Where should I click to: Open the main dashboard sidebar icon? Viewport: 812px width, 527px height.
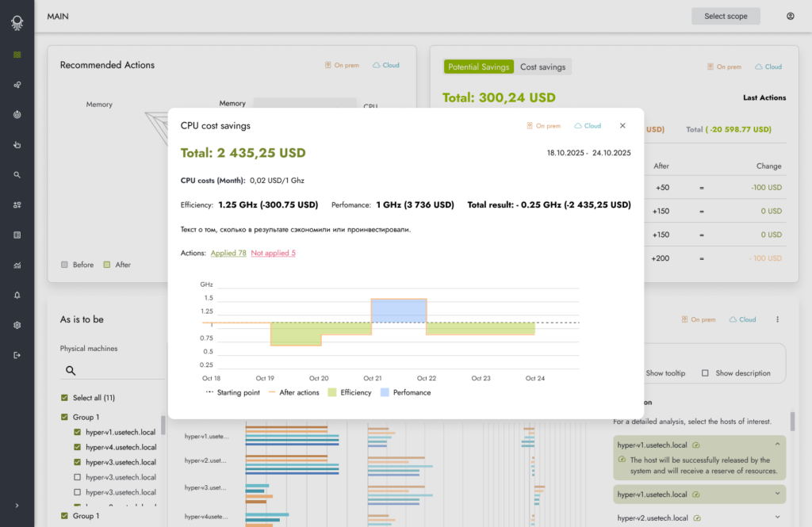(x=17, y=55)
